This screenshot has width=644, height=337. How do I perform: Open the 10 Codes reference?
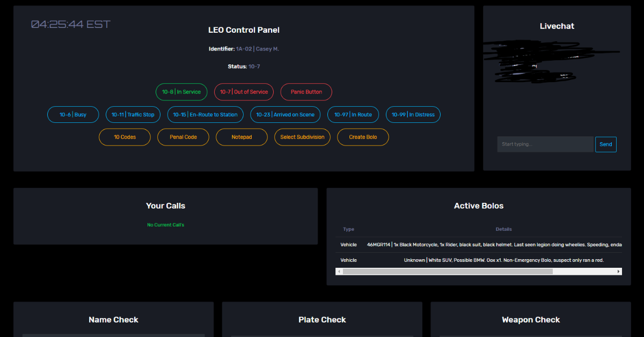pos(125,137)
